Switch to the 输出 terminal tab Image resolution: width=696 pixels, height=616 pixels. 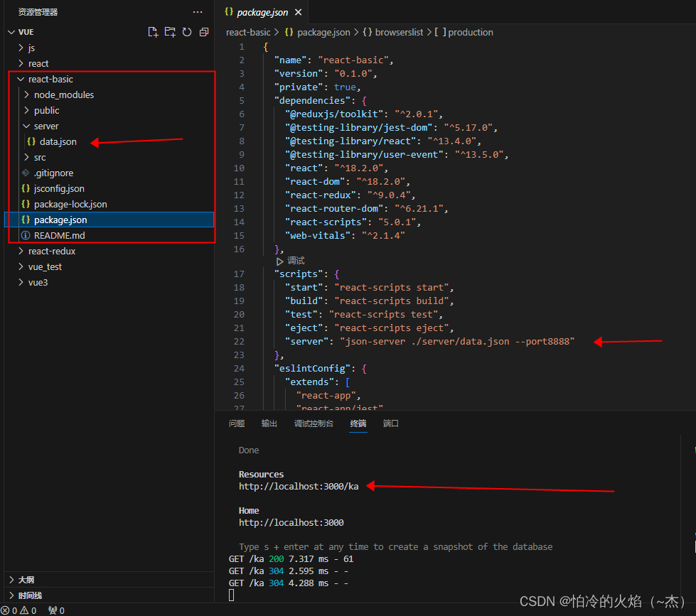(x=269, y=423)
